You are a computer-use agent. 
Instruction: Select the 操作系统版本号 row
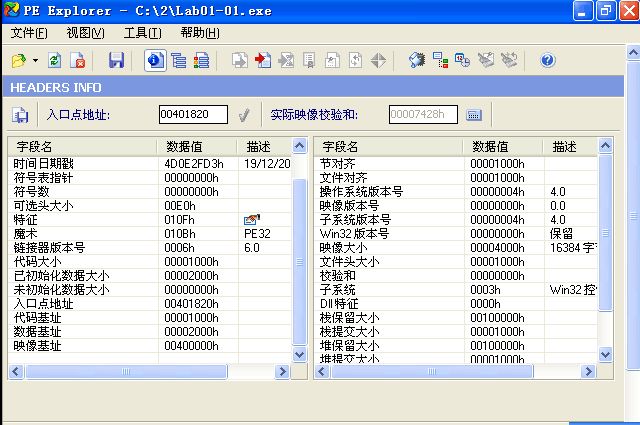456,191
